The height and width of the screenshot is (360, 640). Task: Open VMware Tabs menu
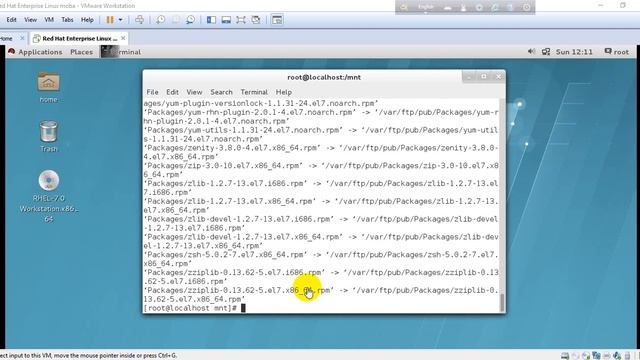point(67,20)
